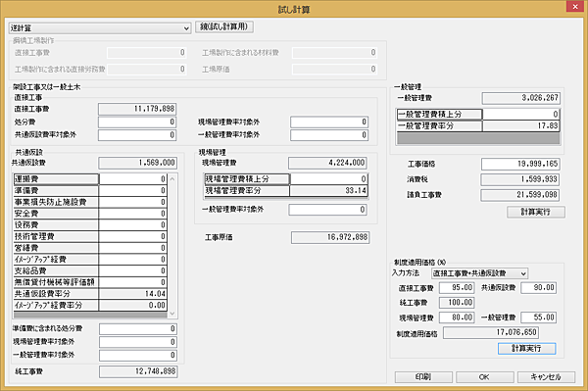Click the scroll-down arrow in the 共通仮設 list
Image resolution: width=588 pixels, height=391 pixels.
172,314
